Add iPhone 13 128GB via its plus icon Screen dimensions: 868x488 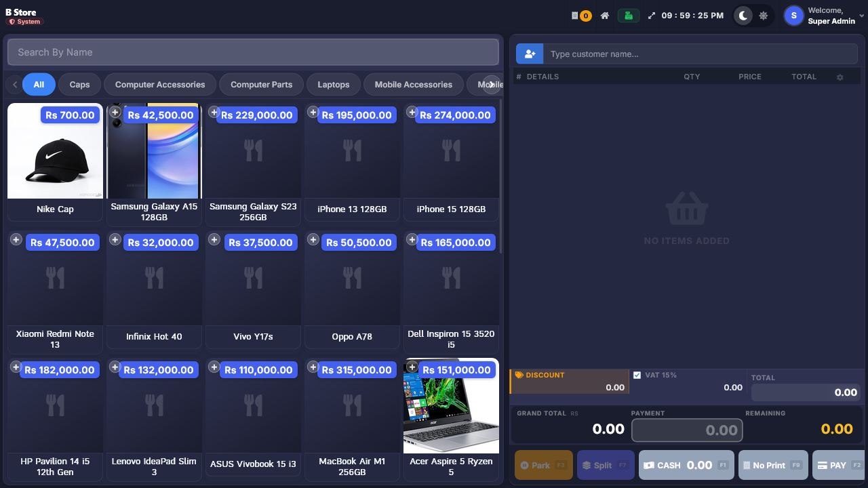click(313, 112)
